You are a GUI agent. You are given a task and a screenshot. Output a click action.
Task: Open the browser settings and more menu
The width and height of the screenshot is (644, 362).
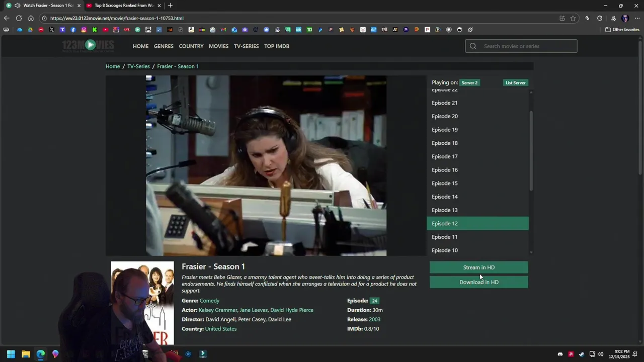pos(636,18)
